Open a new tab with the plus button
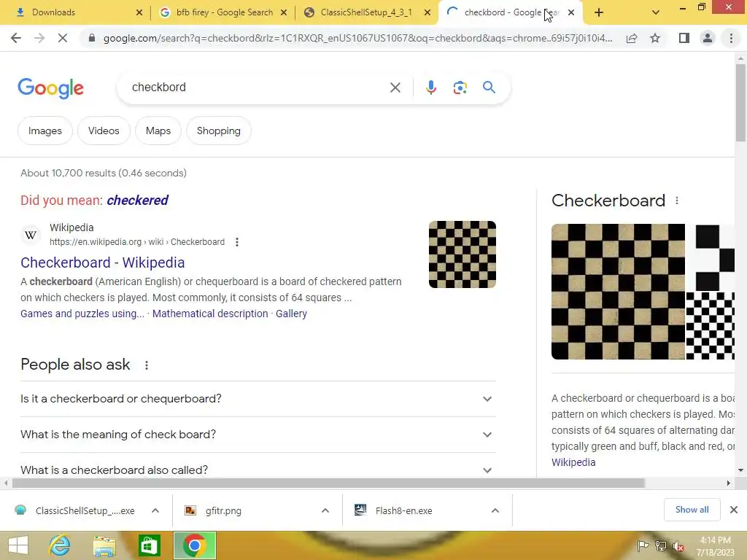Screen dimensions: 747x560 [x=599, y=13]
